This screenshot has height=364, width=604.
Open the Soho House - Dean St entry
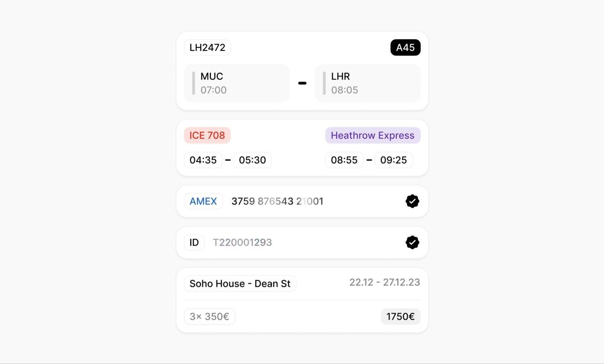click(x=240, y=284)
